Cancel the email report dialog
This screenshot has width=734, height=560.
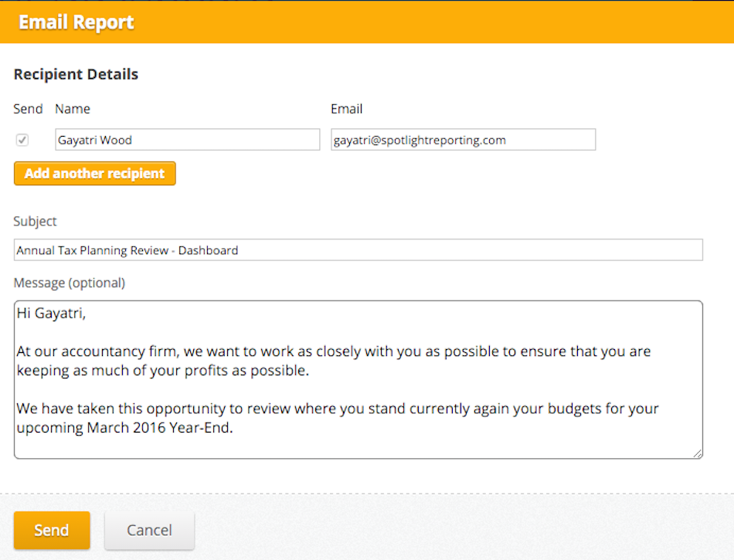149,530
